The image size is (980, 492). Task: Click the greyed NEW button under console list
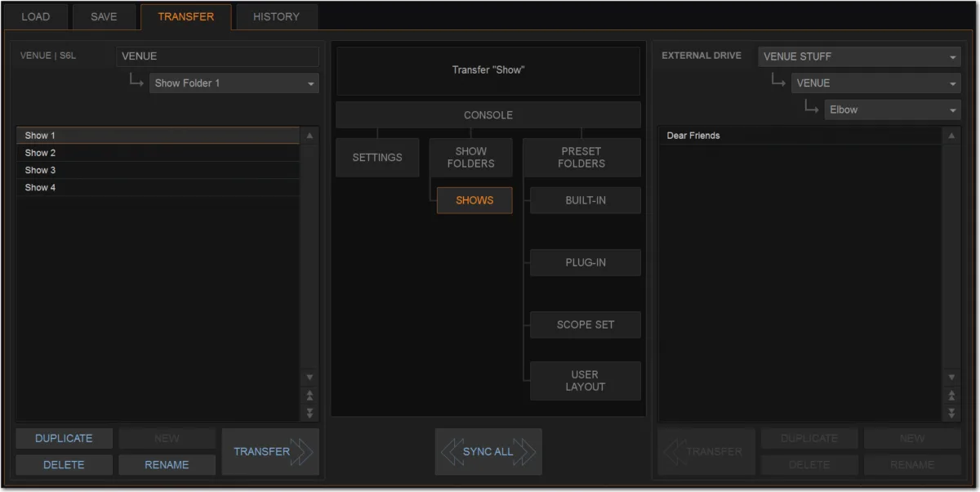(167, 438)
